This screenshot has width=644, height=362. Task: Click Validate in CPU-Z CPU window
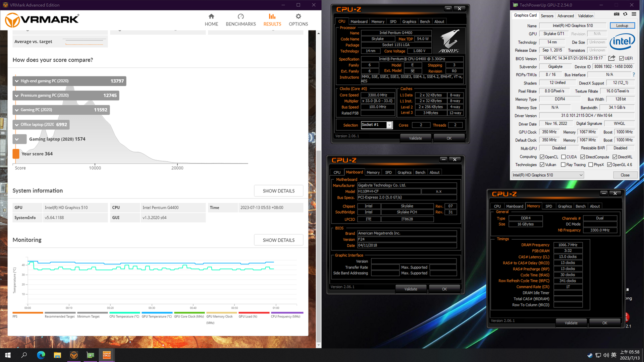pyautogui.click(x=415, y=138)
